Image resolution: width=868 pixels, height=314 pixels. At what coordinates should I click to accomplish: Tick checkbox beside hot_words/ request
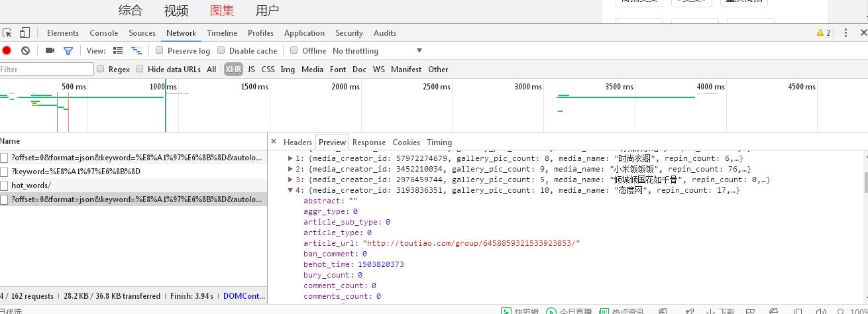click(x=4, y=185)
